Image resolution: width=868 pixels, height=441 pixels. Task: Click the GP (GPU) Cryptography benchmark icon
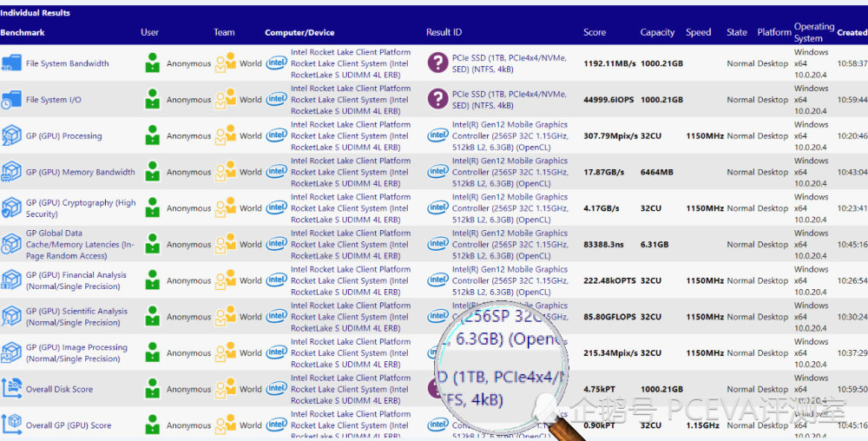11,208
